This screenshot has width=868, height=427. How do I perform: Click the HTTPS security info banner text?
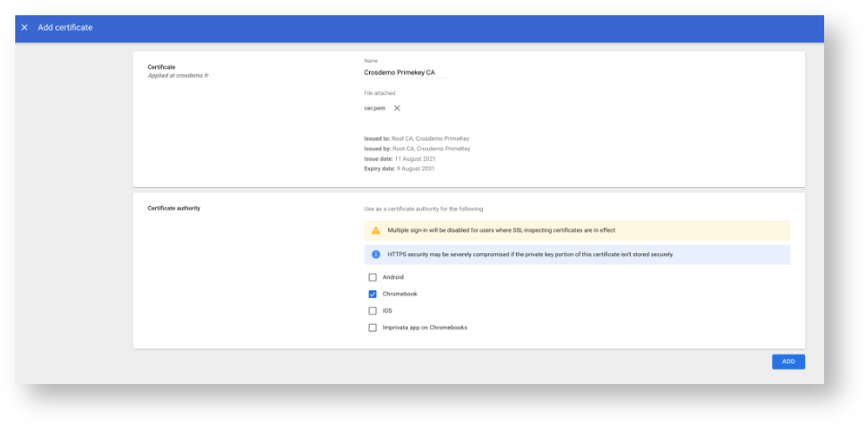pyautogui.click(x=529, y=254)
